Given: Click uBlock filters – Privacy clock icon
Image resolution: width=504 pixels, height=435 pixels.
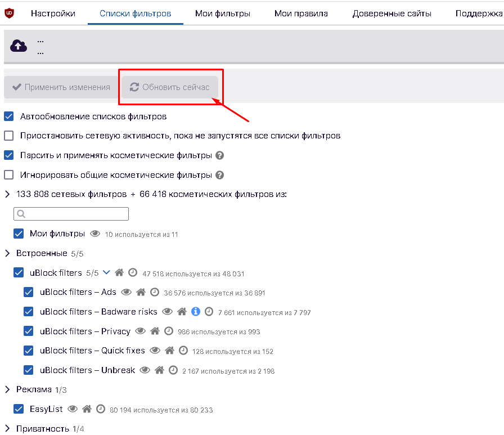Looking at the screenshot, I should point(169,331).
